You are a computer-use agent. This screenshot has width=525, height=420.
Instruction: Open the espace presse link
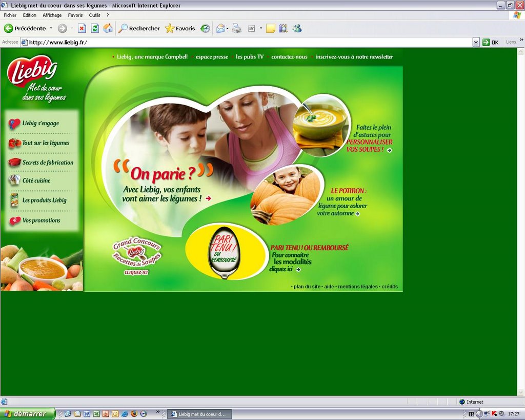pos(212,57)
